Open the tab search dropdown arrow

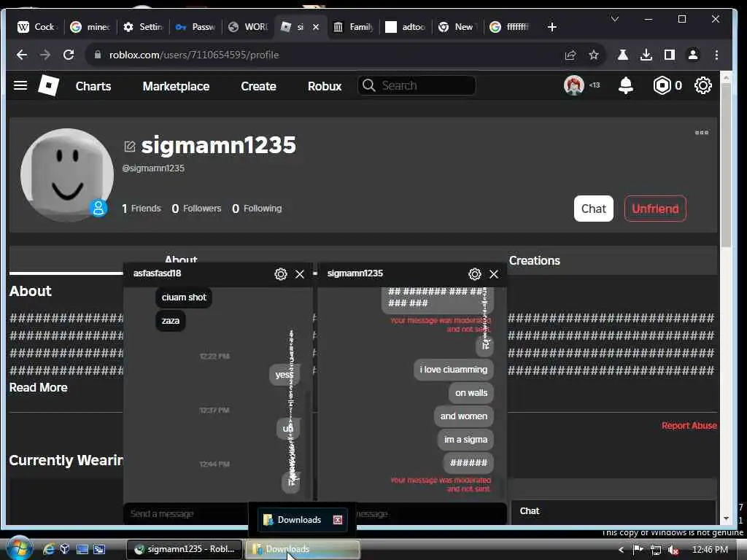(615, 19)
